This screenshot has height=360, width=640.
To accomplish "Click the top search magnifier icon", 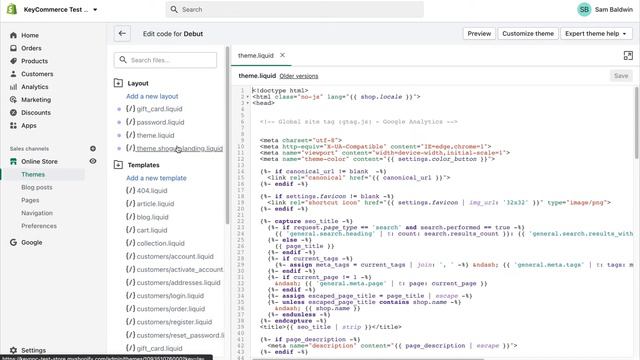I will (174, 9).
